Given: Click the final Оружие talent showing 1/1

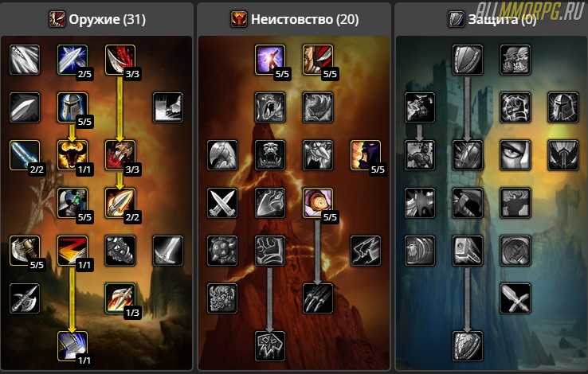Looking at the screenshot, I should [73, 346].
